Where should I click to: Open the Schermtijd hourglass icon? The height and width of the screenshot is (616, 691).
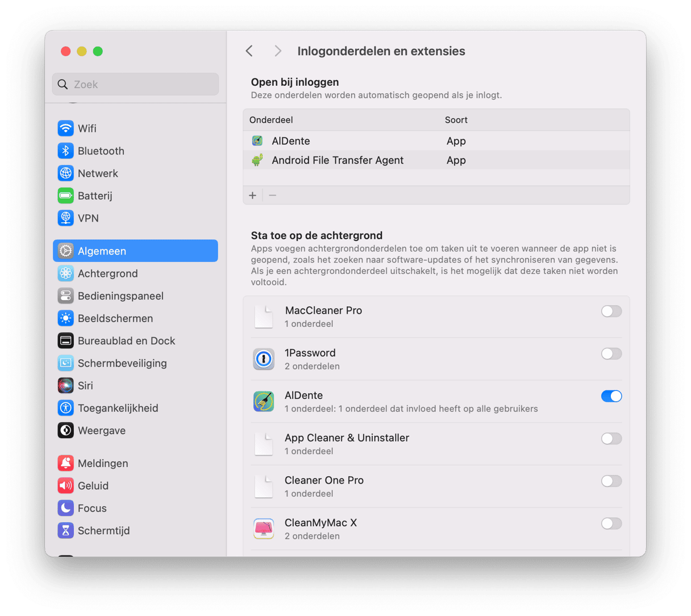66,530
